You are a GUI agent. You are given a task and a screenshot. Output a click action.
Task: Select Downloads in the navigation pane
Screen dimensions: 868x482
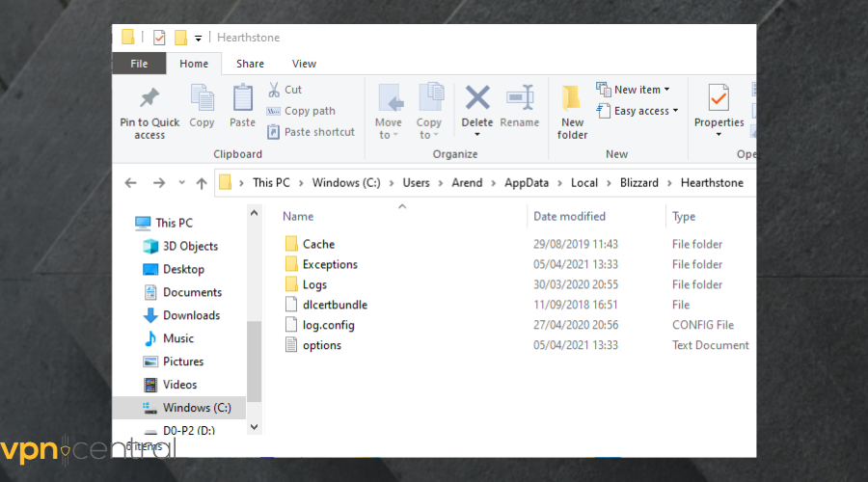tap(191, 315)
